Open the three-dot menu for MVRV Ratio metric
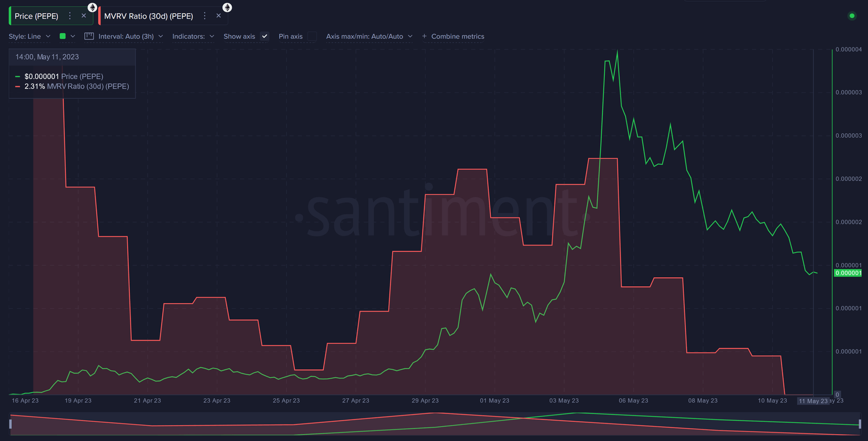 [204, 16]
